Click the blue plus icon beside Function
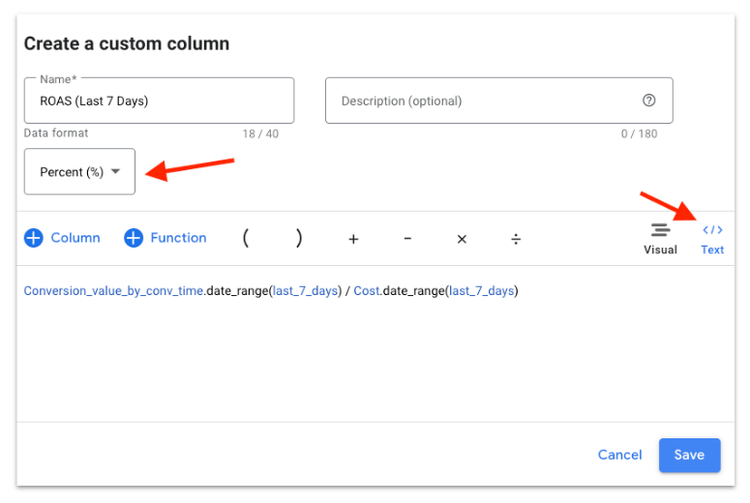The height and width of the screenshot is (503, 750). [x=133, y=238]
